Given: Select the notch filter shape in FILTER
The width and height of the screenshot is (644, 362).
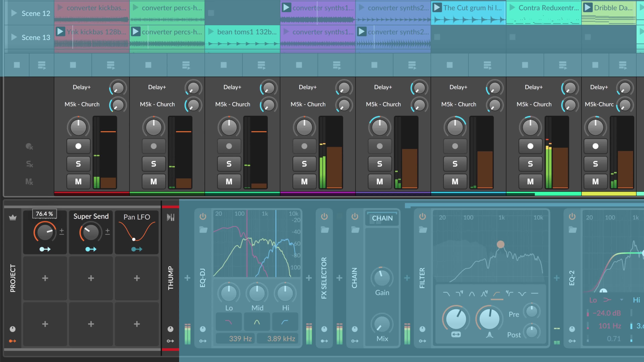Looking at the screenshot, I should coord(522,294).
